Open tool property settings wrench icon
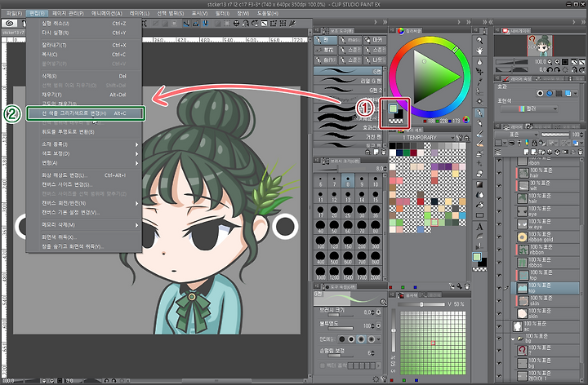 [x=383, y=379]
